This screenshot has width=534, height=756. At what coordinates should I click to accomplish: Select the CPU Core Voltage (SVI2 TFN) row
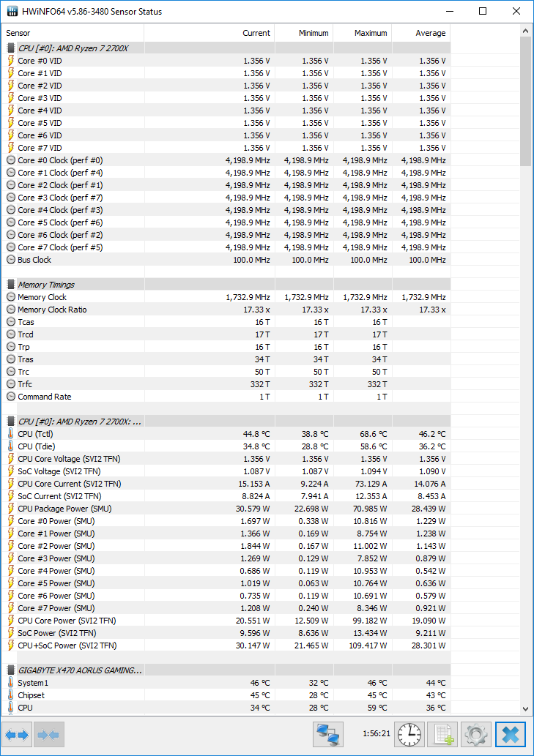(x=226, y=459)
